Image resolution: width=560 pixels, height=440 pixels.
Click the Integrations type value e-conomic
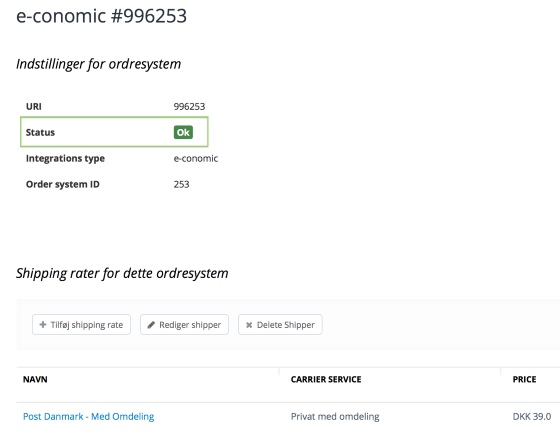point(196,158)
